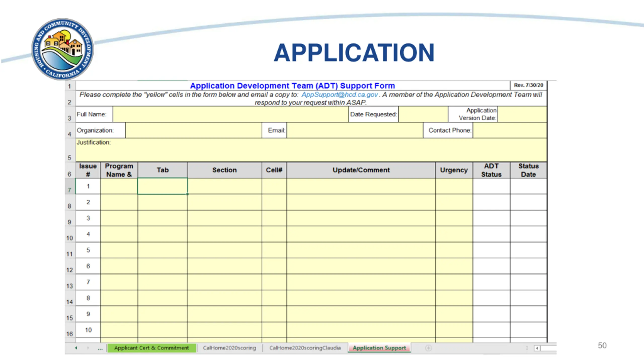
Task: Select the Application Support sheet tab
Action: 379,348
